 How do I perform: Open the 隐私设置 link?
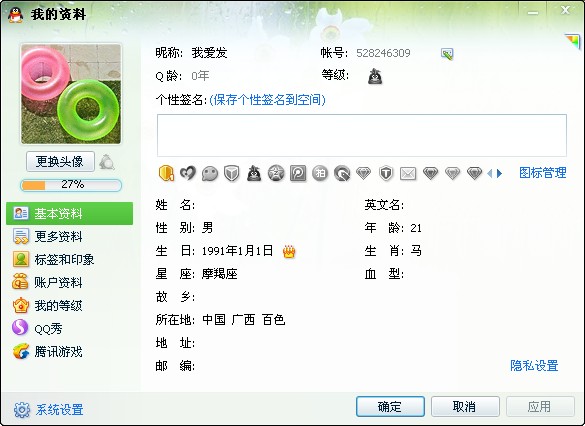coord(534,366)
